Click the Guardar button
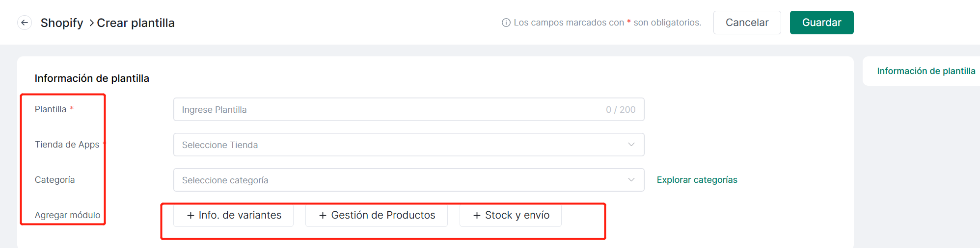The height and width of the screenshot is (248, 980). tap(822, 23)
